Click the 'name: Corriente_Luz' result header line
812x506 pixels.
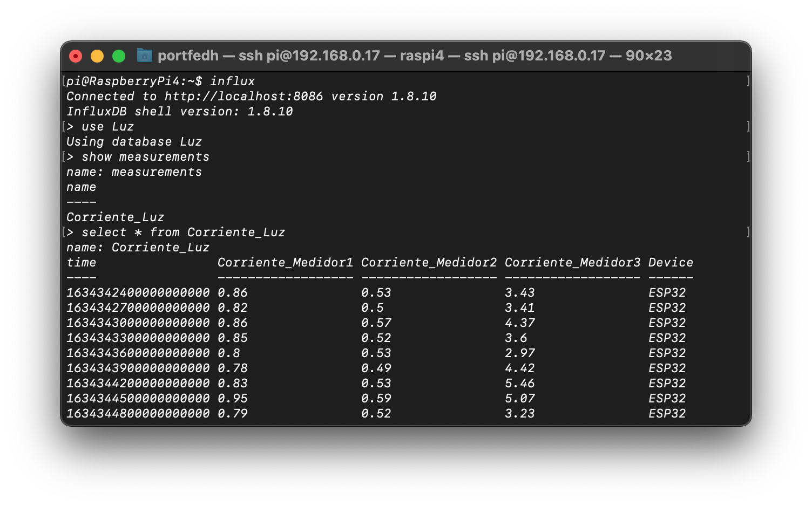pos(138,247)
